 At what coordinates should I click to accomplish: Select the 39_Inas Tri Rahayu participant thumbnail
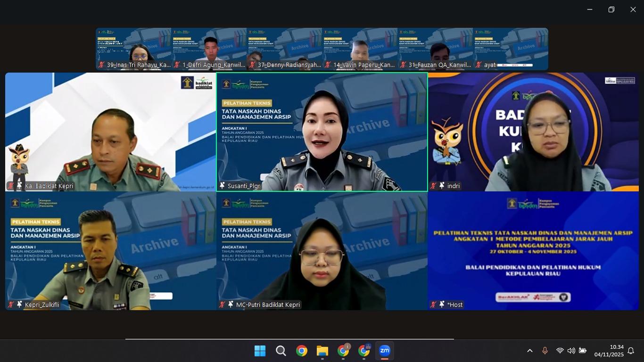click(x=133, y=49)
